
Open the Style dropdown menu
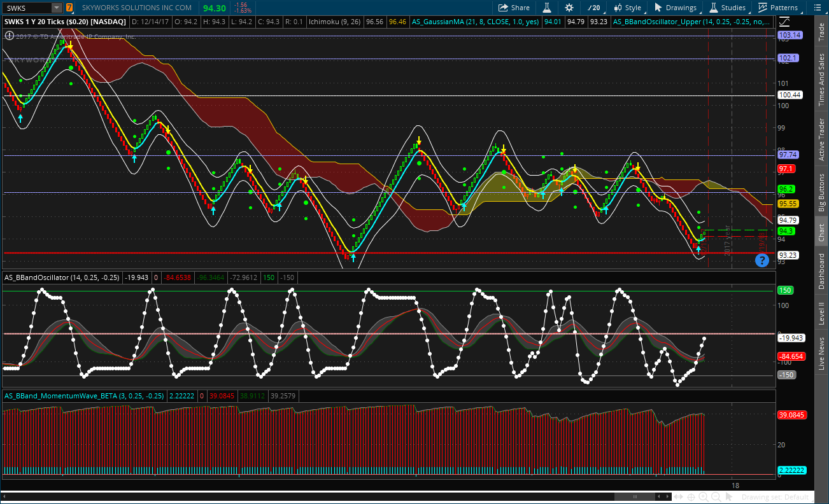[x=627, y=8]
